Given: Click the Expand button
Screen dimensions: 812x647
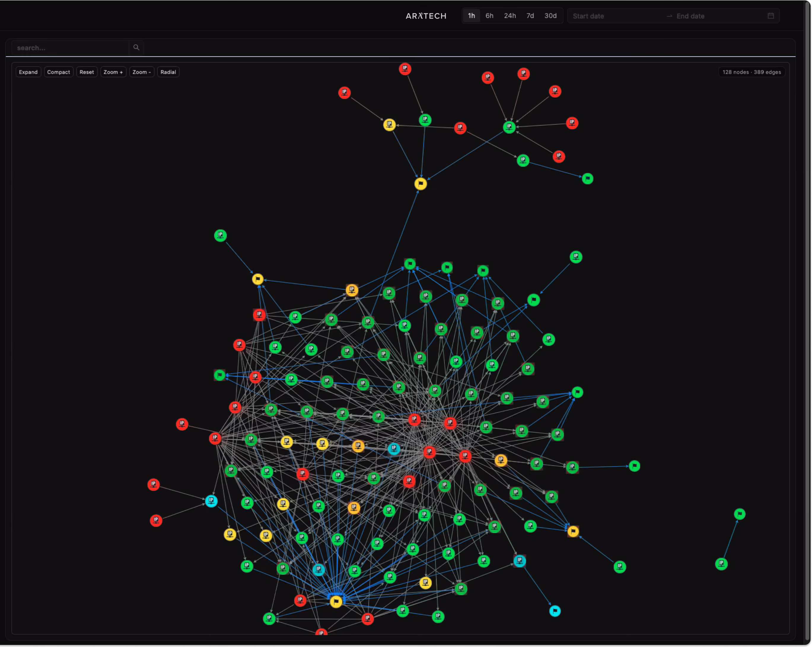Looking at the screenshot, I should 28,72.
